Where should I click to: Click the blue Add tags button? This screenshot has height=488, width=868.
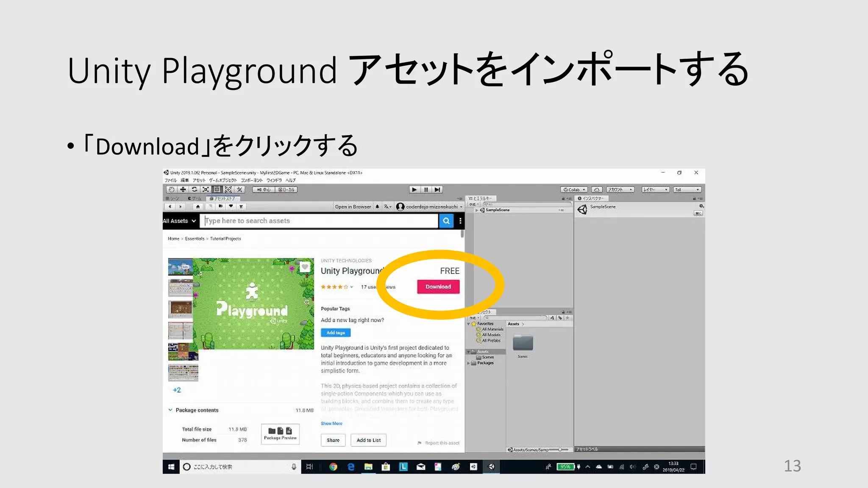336,333
